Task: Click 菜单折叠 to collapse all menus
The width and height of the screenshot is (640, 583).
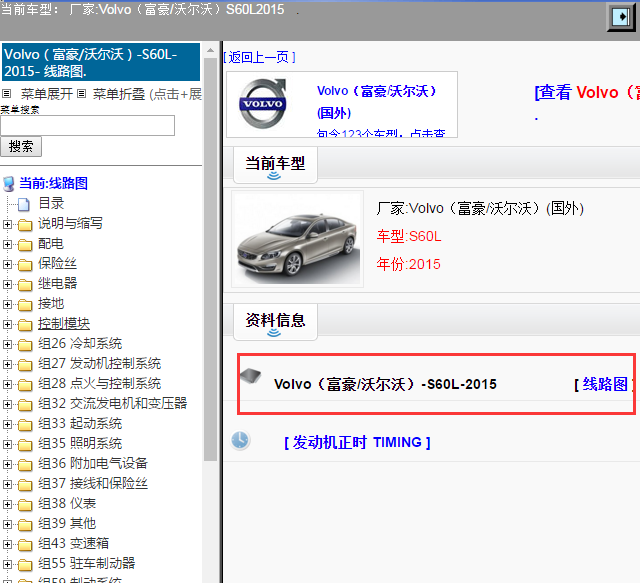Action: [119, 94]
